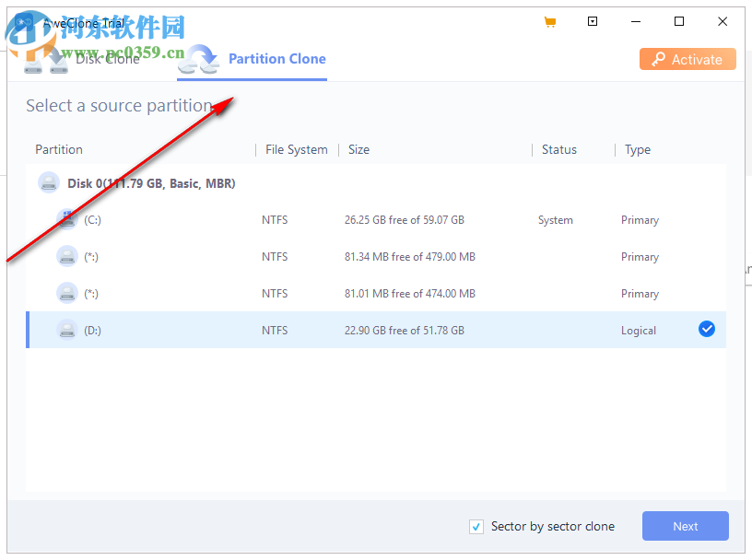
Task: Enable Sector by sector clone
Action: 476,526
